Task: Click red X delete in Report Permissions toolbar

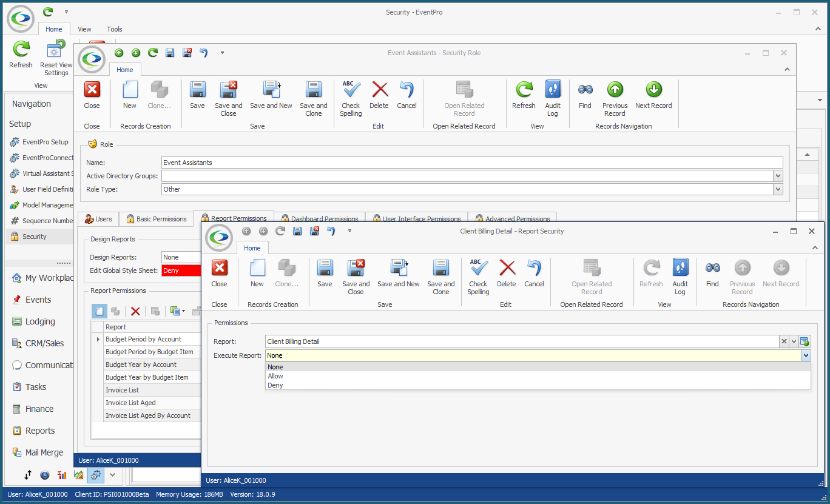Action: 135,311
